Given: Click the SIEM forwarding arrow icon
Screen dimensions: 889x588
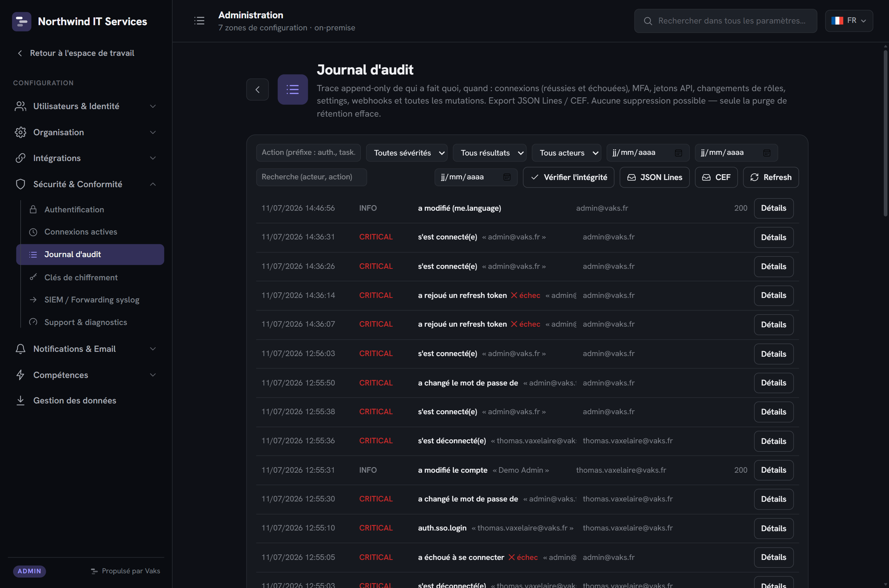Looking at the screenshot, I should click(33, 300).
